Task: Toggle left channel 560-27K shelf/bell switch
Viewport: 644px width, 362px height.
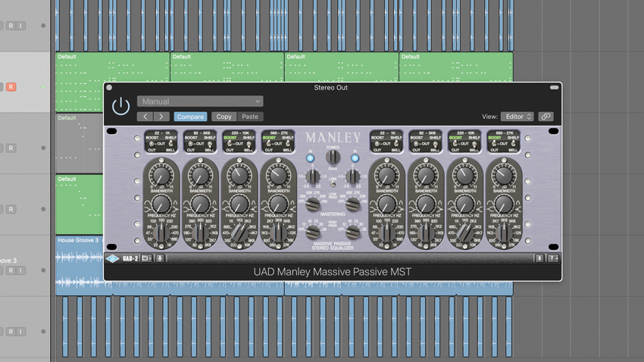Action: pyautogui.click(x=288, y=144)
